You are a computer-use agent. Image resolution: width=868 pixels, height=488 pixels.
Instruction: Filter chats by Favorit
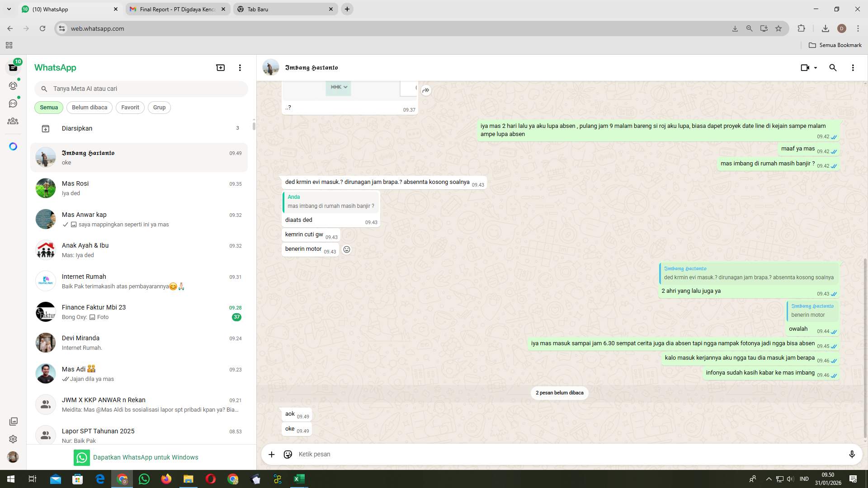pyautogui.click(x=130, y=107)
